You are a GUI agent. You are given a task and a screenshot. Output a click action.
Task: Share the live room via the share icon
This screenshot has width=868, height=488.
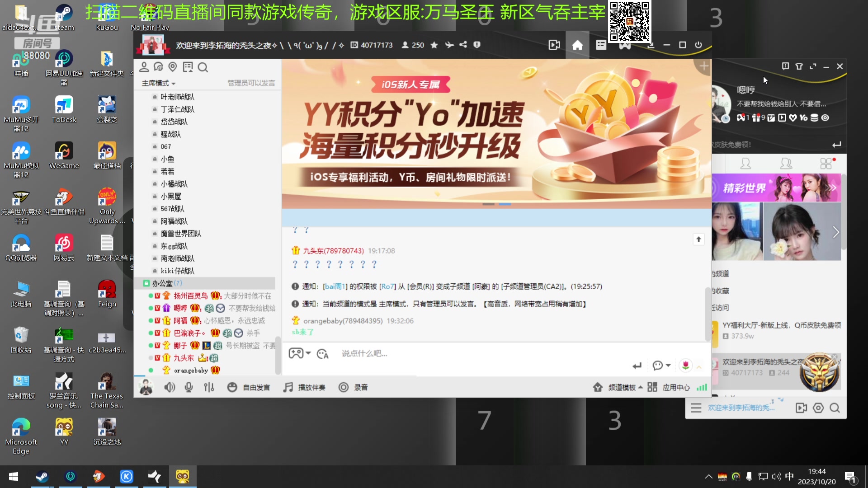pos(462,45)
